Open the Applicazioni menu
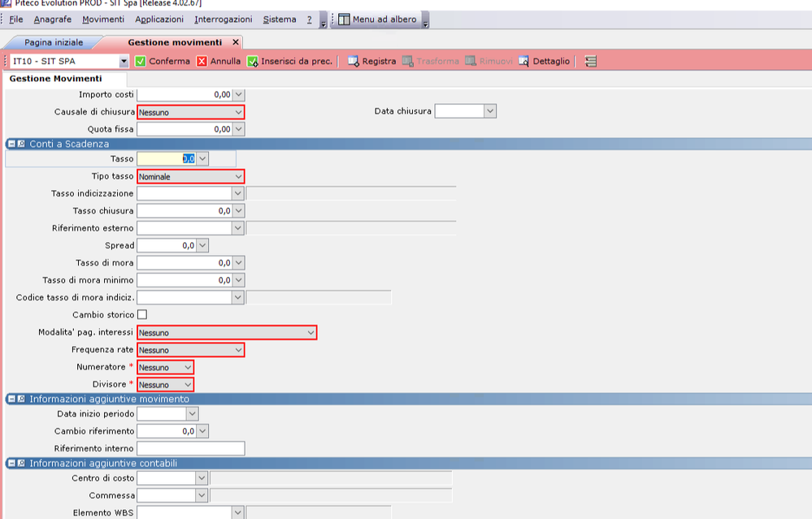812x519 pixels. click(159, 19)
